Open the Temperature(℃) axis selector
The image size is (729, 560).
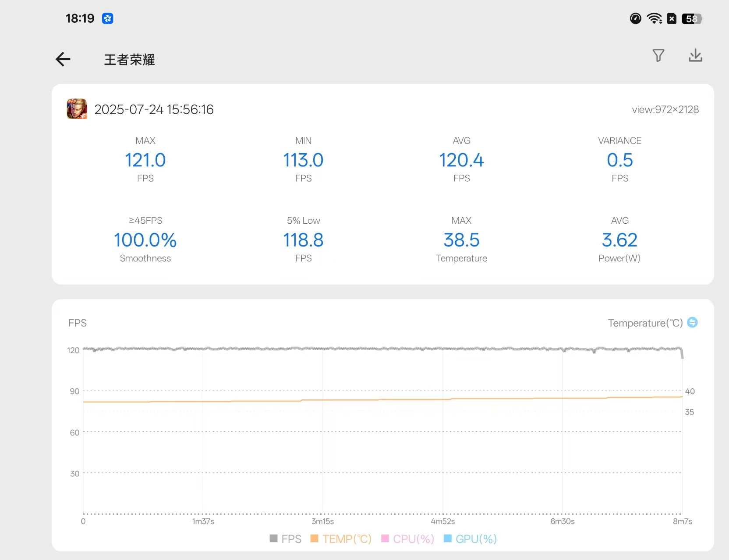pyautogui.click(x=645, y=323)
